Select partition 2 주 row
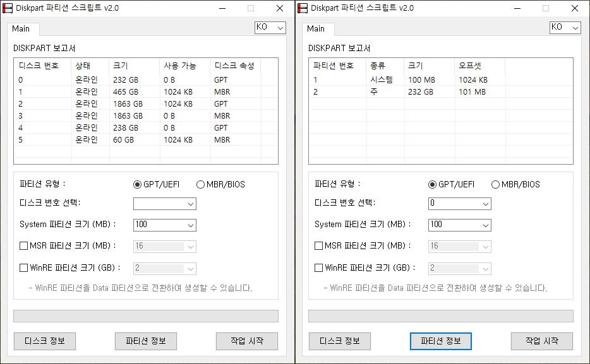 click(441, 92)
